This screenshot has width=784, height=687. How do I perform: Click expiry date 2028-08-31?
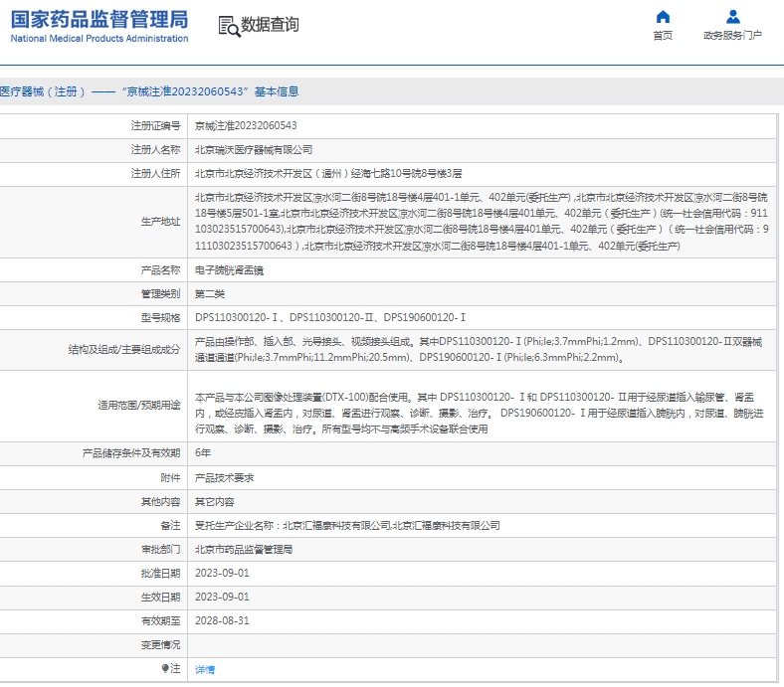click(222, 621)
